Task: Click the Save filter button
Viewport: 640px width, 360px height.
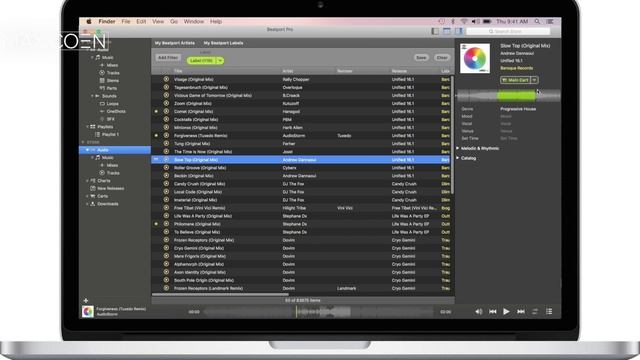Action: coord(421,58)
